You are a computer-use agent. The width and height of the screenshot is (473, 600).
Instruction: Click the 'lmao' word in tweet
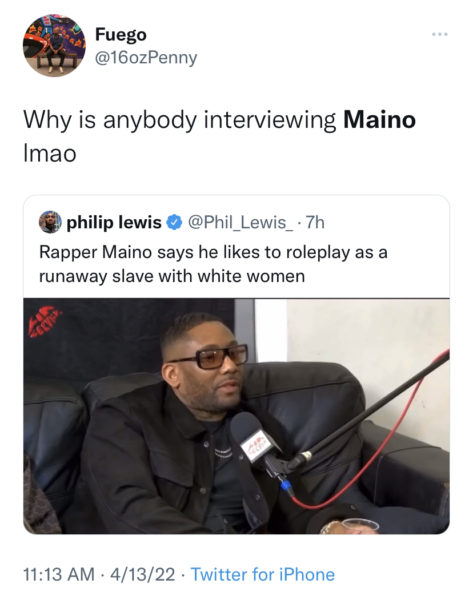pos(50,153)
